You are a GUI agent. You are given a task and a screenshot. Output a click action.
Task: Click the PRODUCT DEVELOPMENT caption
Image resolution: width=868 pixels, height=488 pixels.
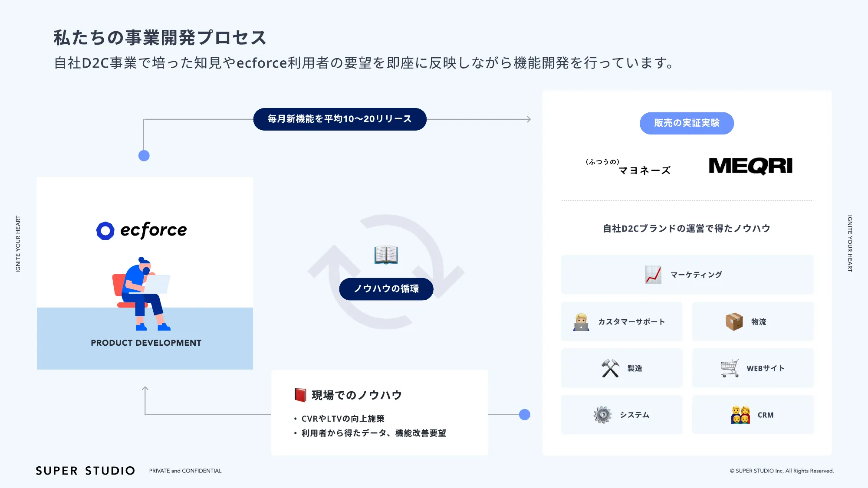point(146,343)
